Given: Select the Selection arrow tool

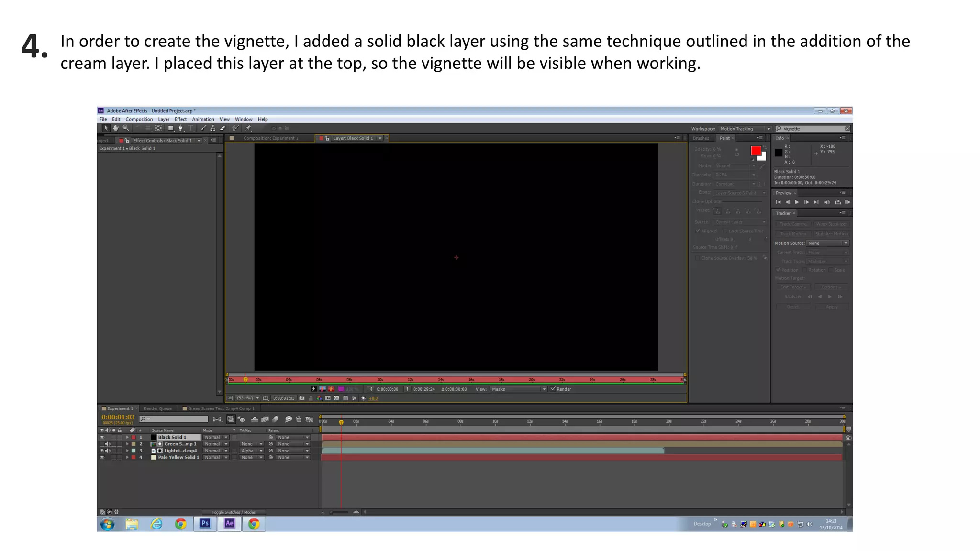Looking at the screenshot, I should coord(106,128).
